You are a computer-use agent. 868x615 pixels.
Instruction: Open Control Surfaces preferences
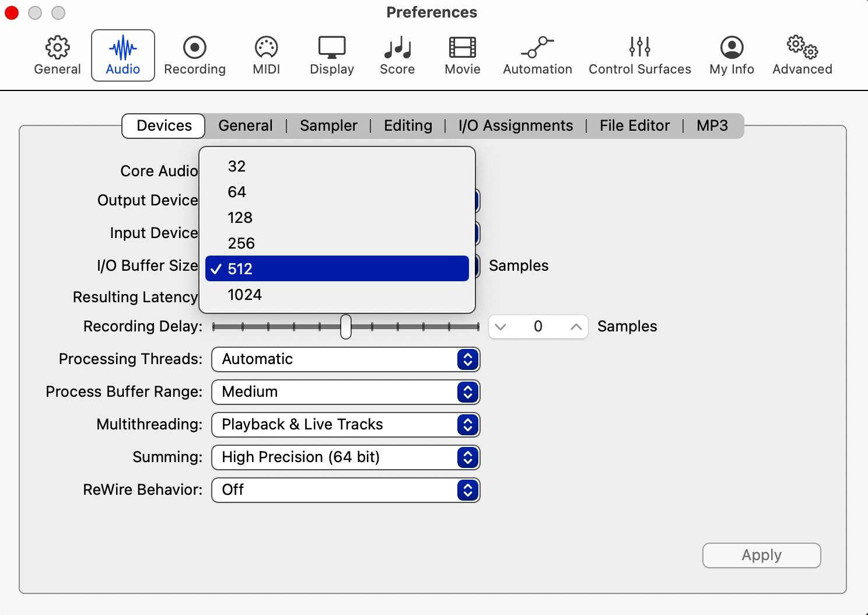pos(639,55)
